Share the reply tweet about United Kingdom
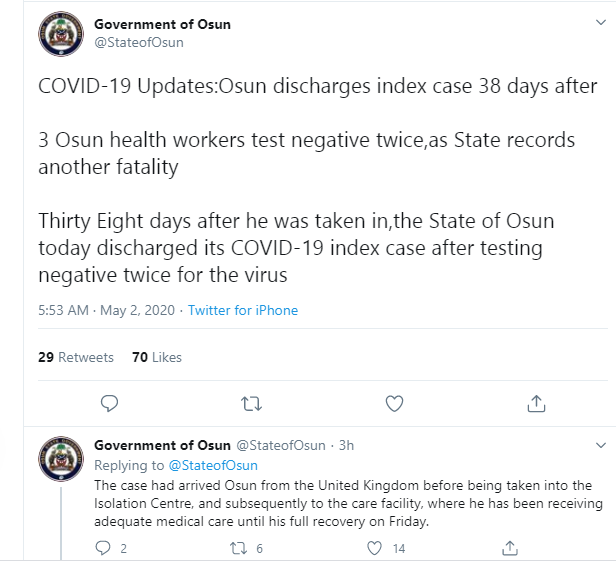Screen dimensions: 616x566 (510, 548)
